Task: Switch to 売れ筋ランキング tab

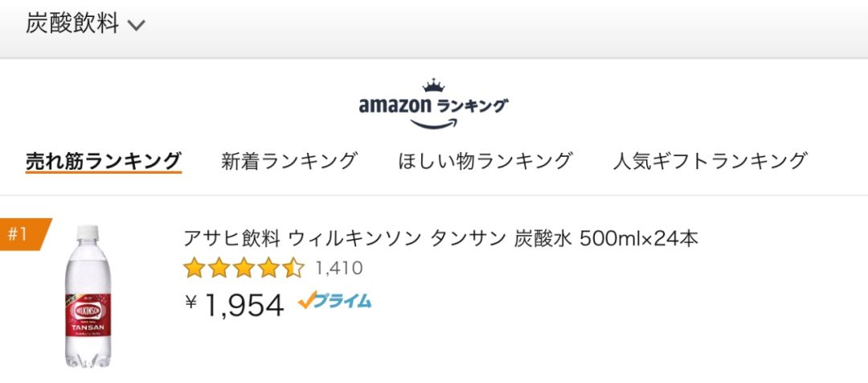Action: [103, 160]
